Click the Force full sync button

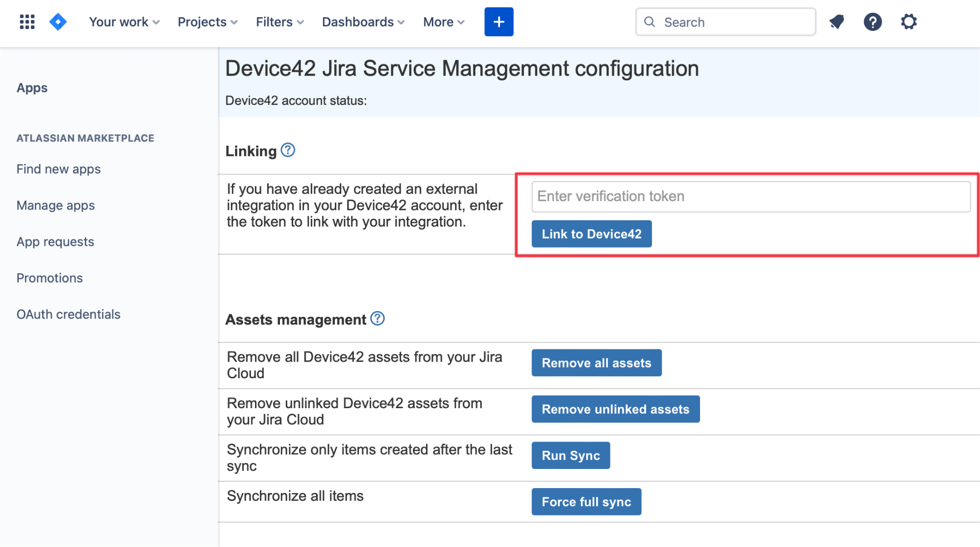[x=586, y=501]
